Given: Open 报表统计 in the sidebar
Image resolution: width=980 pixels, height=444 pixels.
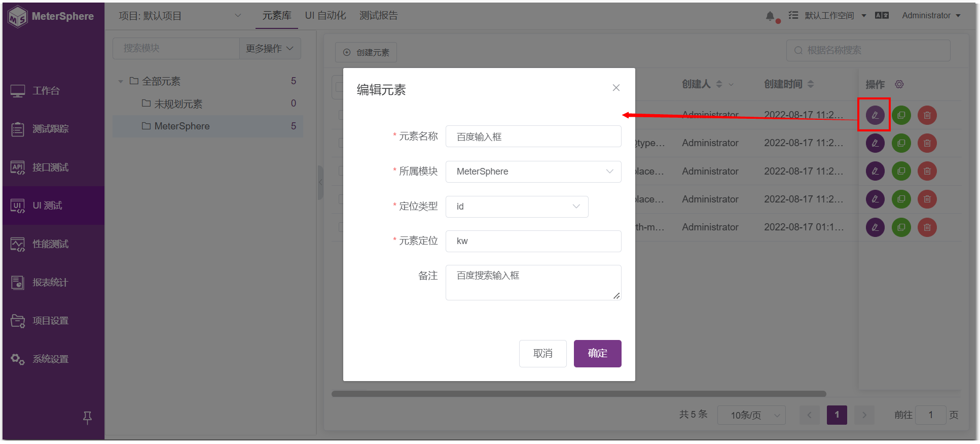Looking at the screenshot, I should (x=53, y=283).
